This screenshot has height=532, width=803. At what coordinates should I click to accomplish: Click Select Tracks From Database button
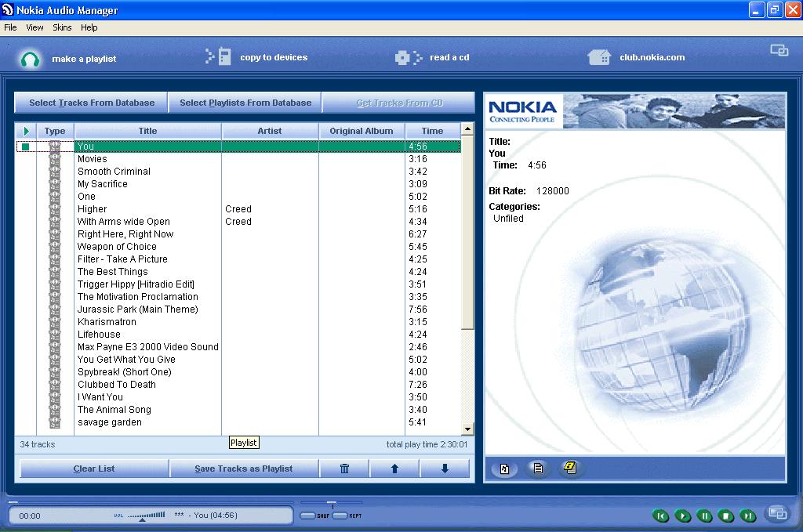(x=92, y=103)
